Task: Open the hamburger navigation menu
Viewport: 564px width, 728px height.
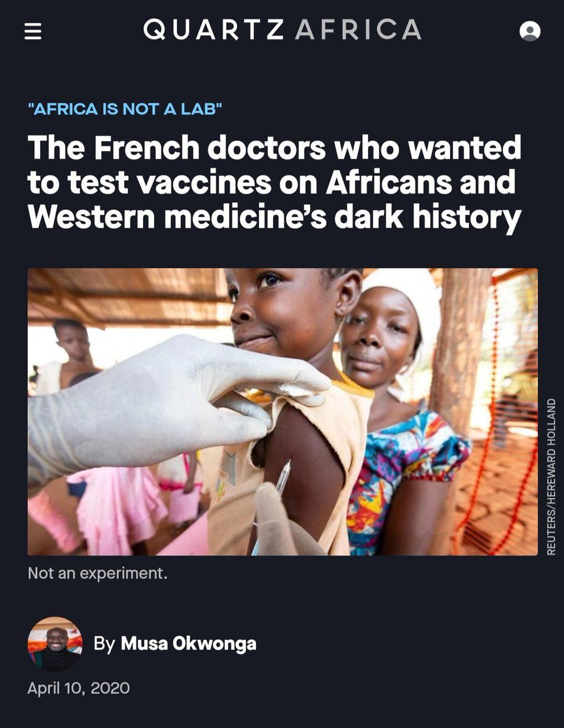Action: point(33,32)
